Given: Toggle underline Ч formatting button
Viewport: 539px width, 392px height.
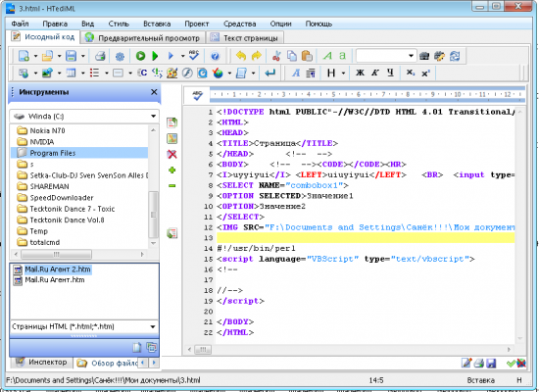Looking at the screenshot, I should (x=390, y=73).
